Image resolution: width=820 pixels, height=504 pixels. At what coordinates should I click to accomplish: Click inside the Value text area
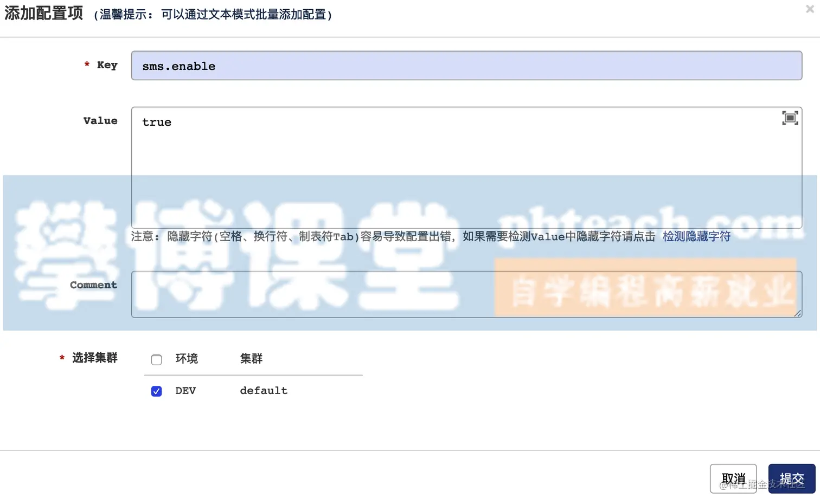click(466, 167)
